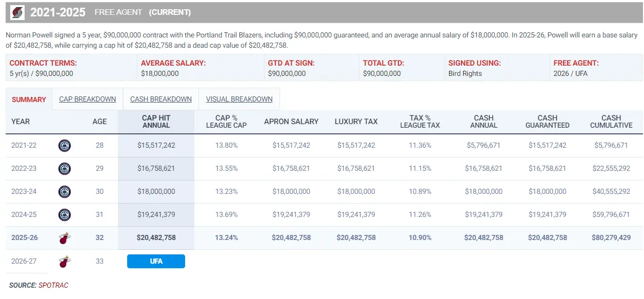
Task: Show the Visual Breakdown tab
Action: pos(239,99)
